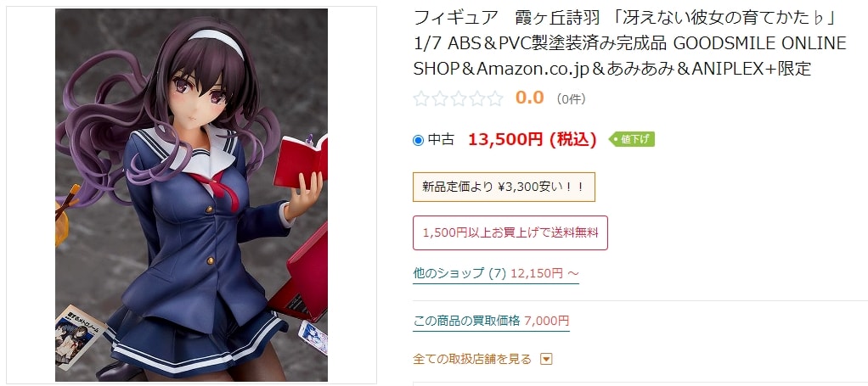Expand 全ての取扱店舗を見る dropdown arrow

(546, 360)
